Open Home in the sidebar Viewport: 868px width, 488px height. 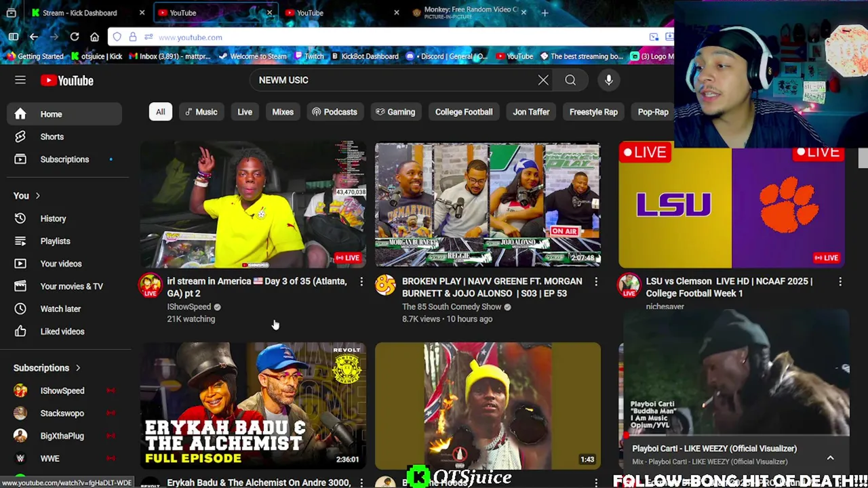(64, 114)
